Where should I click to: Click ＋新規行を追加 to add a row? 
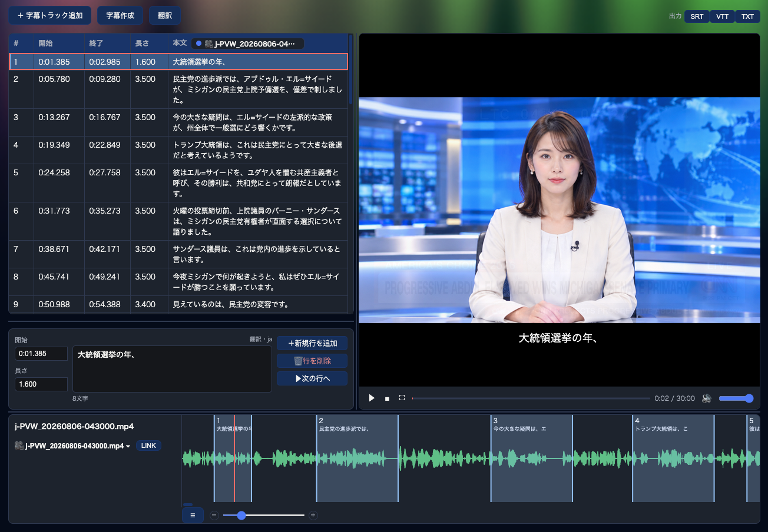coord(312,343)
